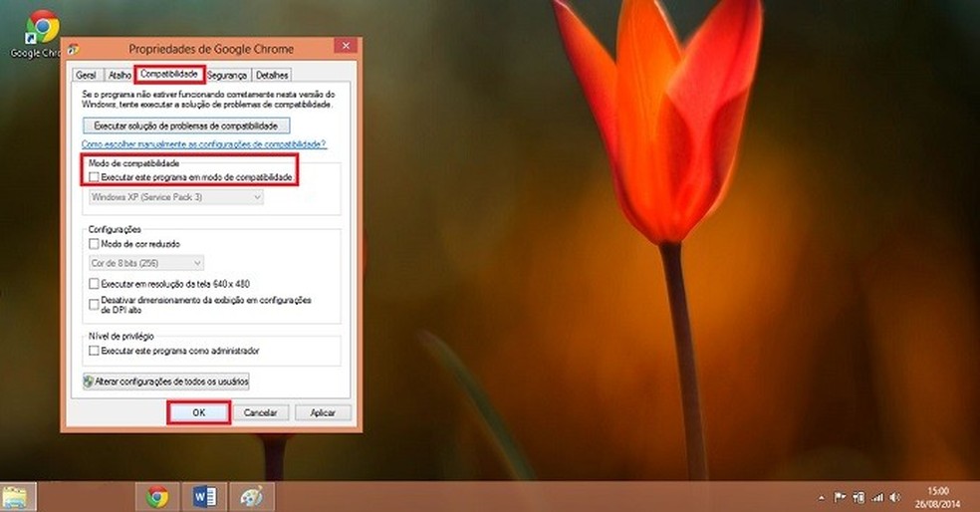Confirm with the OK button

(199, 412)
